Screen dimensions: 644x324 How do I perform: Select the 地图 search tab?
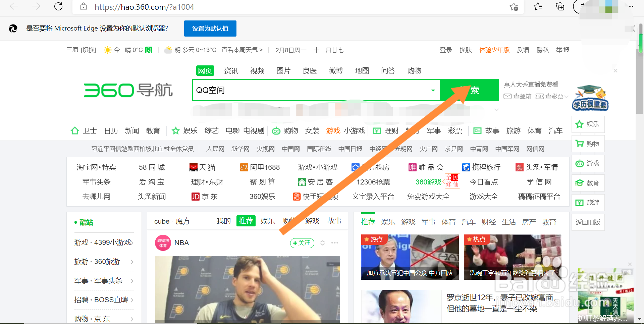362,71
